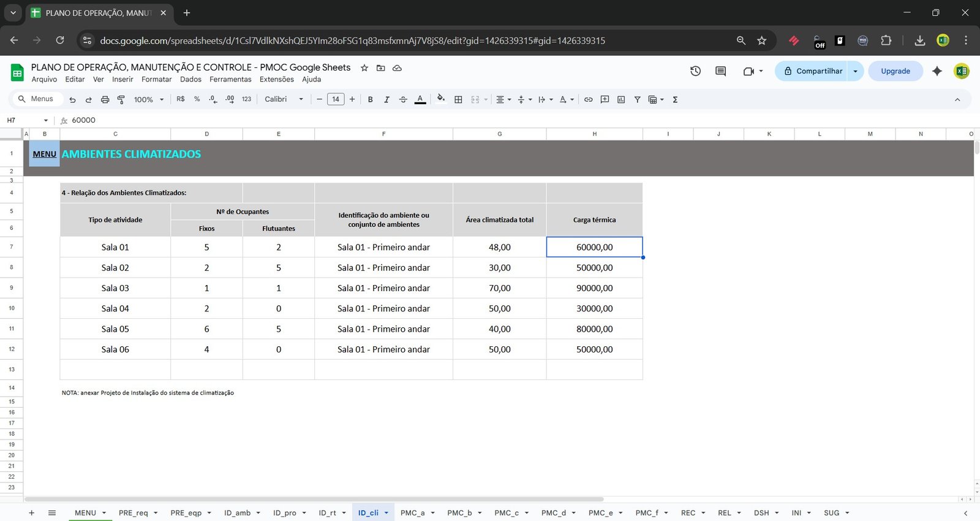The width and height of the screenshot is (980, 521).
Task: Click the font size input field
Action: coord(336,99)
